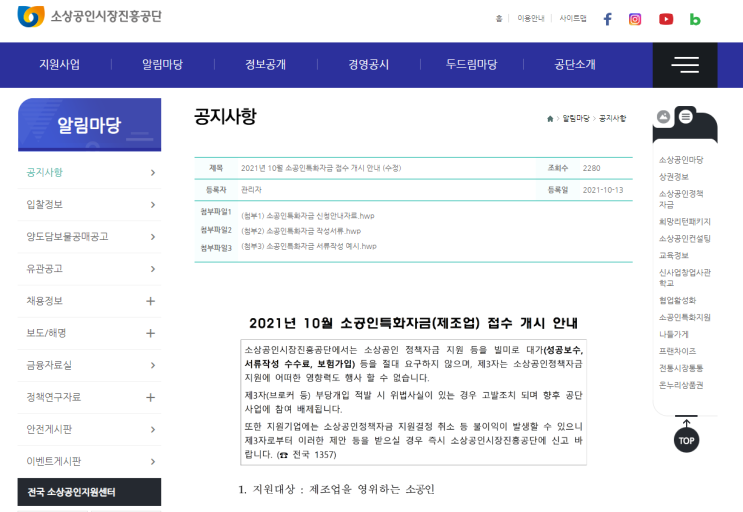Open 전통시장통통 in quick links

[x=681, y=368]
